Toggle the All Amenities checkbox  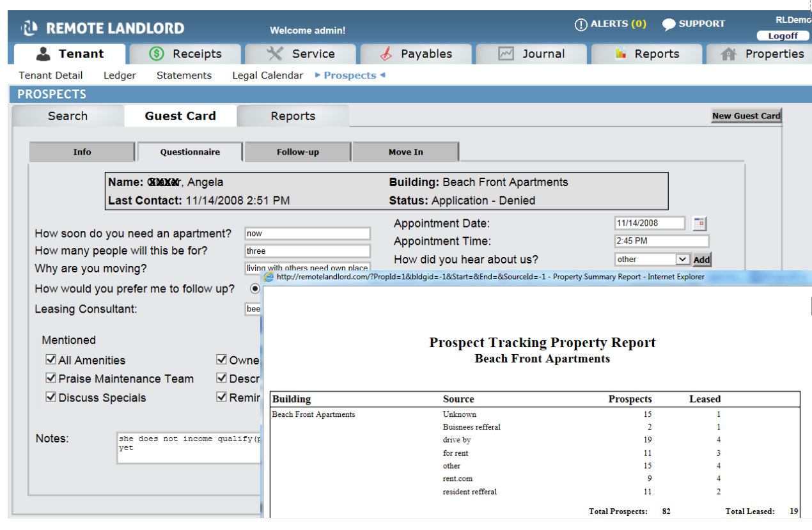[51, 361]
